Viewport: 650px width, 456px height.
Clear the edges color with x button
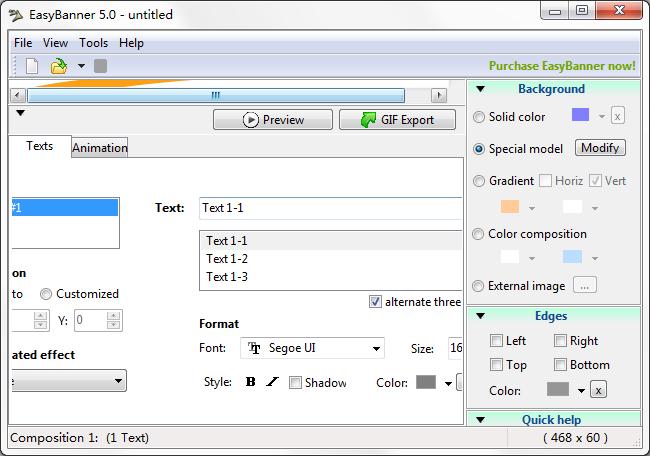pos(598,390)
